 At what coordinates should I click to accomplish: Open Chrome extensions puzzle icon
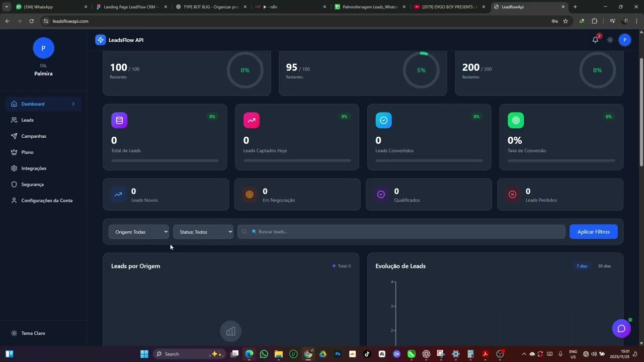595,21
